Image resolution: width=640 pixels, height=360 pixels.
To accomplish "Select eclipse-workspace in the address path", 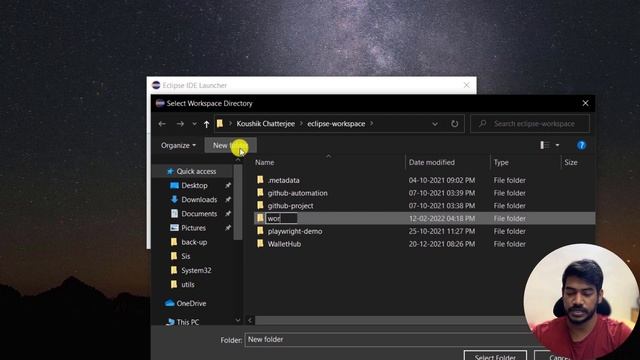I will point(336,124).
